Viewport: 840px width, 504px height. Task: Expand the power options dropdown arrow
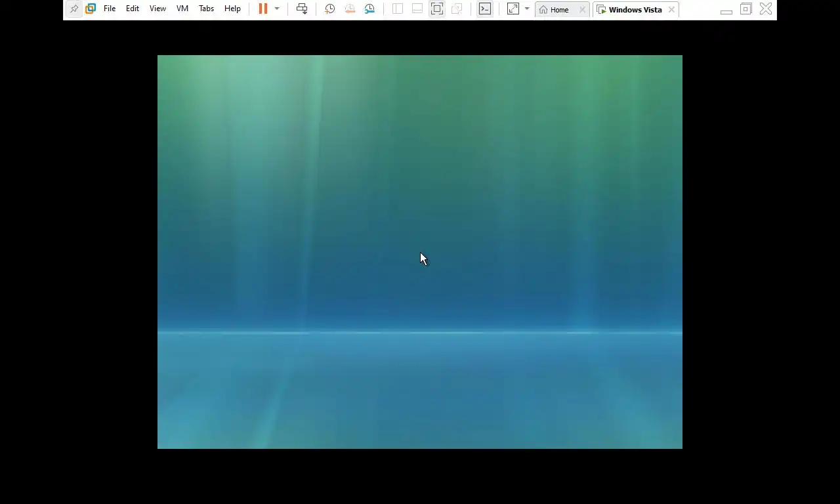click(x=277, y=9)
